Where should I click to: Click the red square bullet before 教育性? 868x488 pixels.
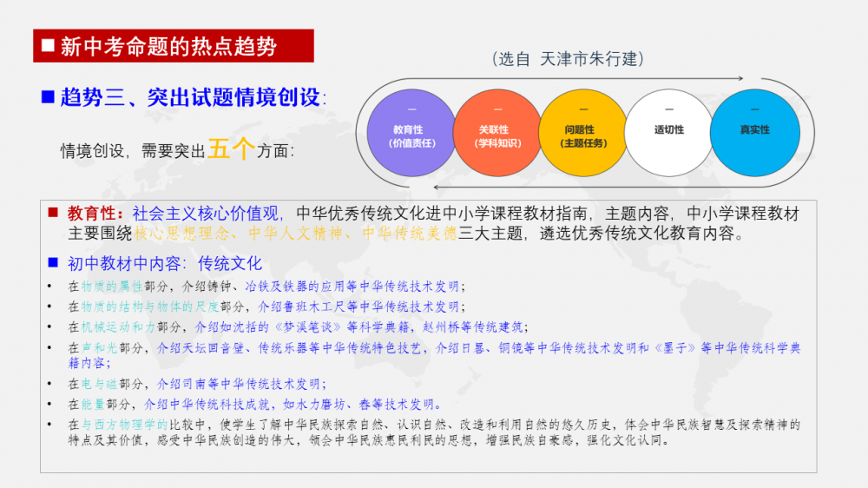click(52, 212)
